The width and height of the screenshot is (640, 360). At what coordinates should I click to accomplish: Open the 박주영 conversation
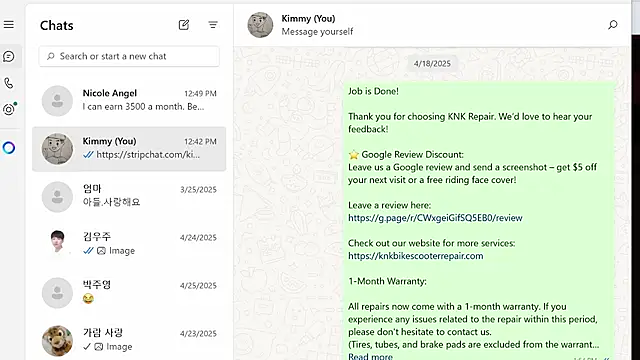coord(129,292)
